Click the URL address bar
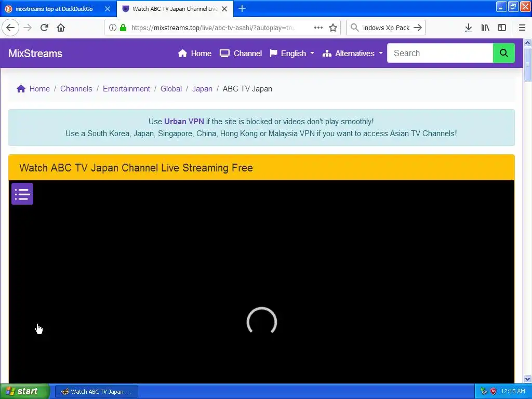 [x=213, y=28]
